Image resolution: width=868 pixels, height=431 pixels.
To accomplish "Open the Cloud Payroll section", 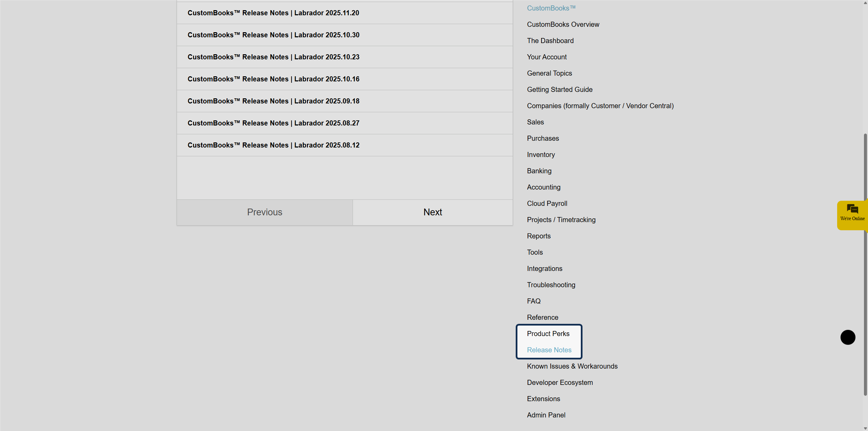I will point(547,203).
